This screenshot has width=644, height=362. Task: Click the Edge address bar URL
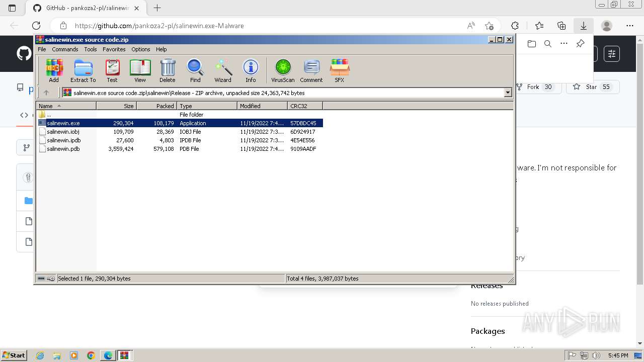pos(159,26)
